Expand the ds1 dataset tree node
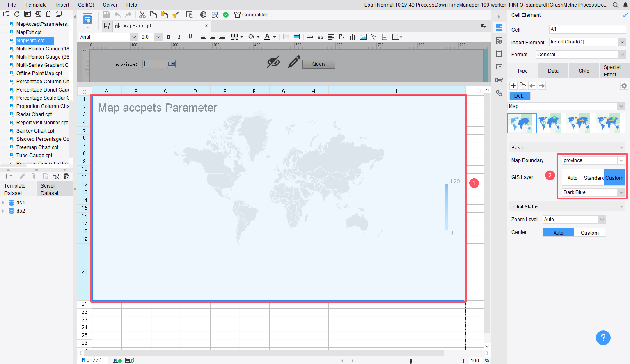The height and width of the screenshot is (364, 630). (3, 203)
